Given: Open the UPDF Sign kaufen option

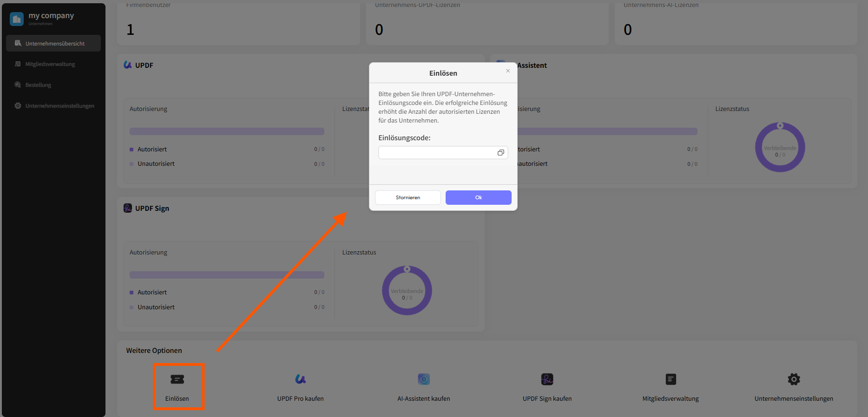Looking at the screenshot, I should click(x=547, y=398).
